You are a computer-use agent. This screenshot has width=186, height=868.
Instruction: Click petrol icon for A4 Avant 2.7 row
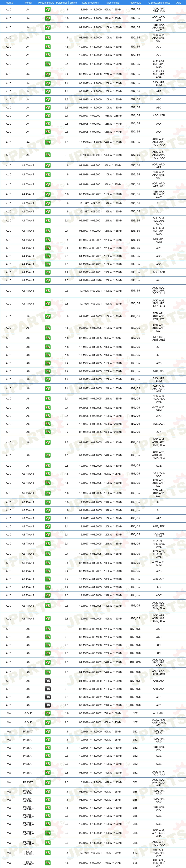[x=48, y=272]
